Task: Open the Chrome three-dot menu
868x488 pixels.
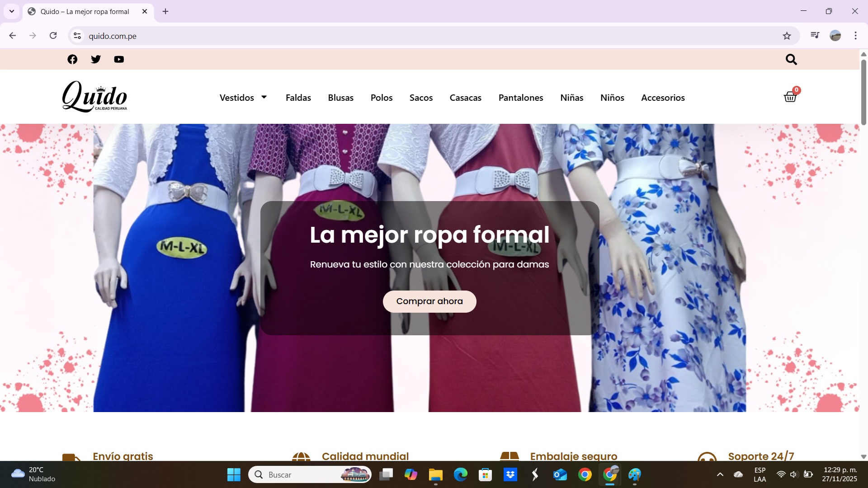Action: point(855,36)
